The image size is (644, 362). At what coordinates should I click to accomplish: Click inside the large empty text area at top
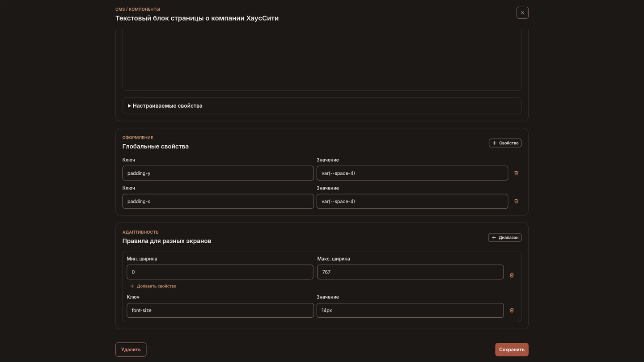pyautogui.click(x=322, y=60)
